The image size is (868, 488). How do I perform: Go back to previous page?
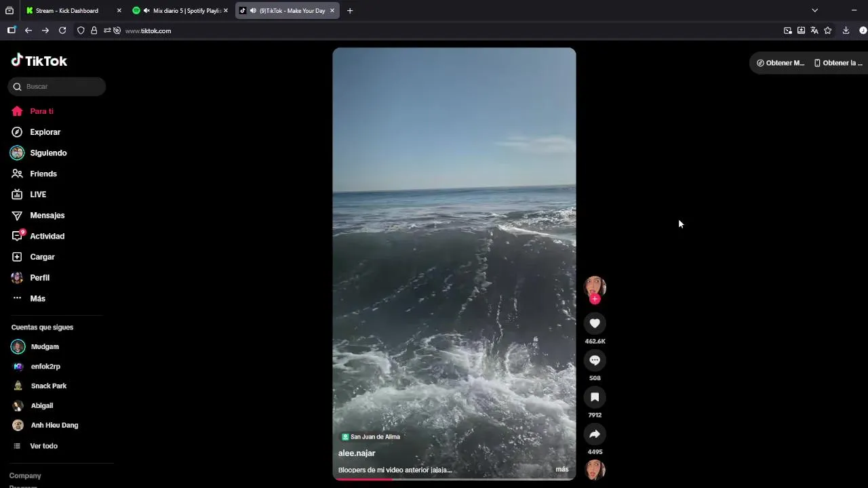28,30
